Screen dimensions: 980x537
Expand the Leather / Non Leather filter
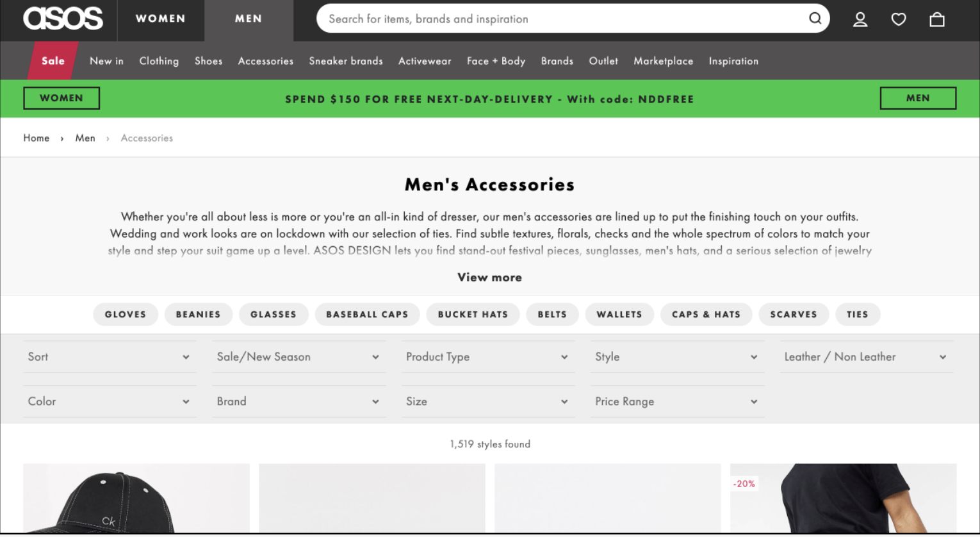tap(866, 357)
